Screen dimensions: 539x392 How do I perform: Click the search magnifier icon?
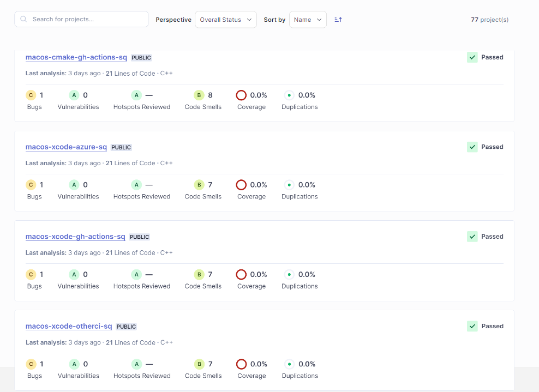(23, 19)
